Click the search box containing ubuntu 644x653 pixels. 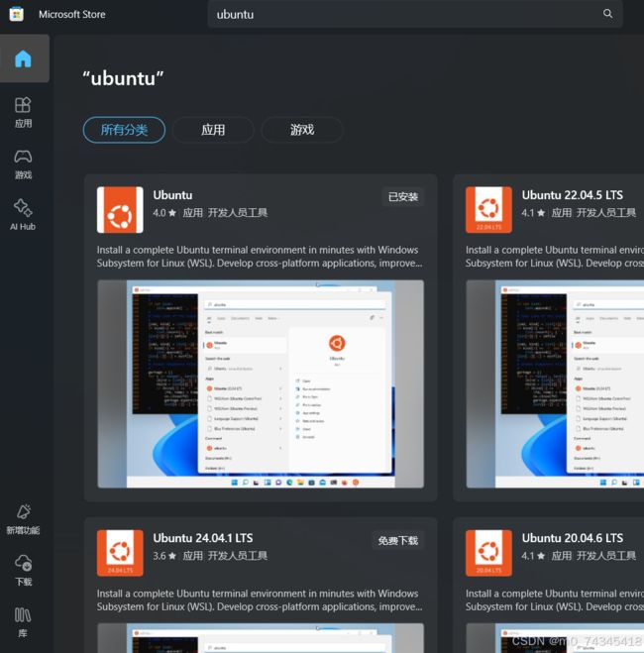click(415, 14)
